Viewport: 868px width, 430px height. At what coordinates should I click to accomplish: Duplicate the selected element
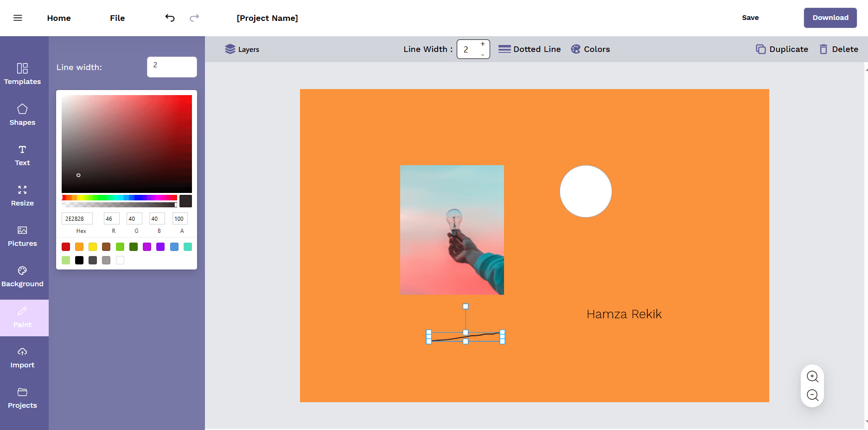[x=782, y=49]
